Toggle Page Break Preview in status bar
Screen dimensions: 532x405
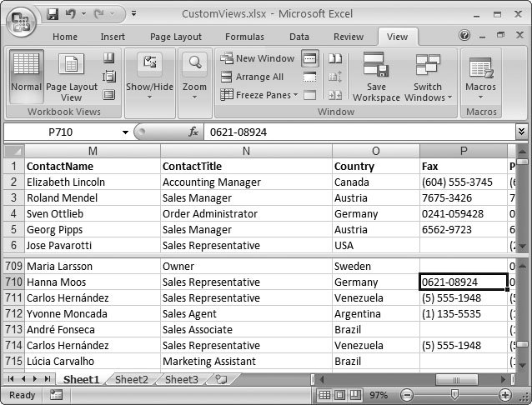(x=354, y=395)
